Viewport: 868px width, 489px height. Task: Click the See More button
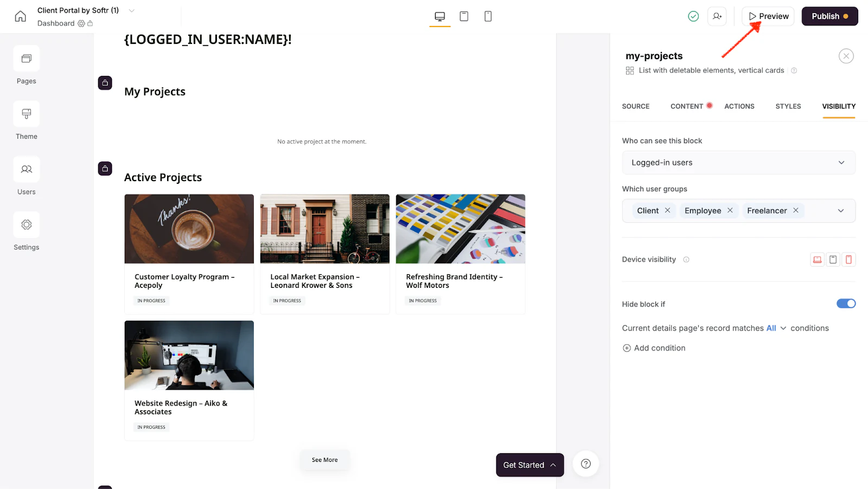click(324, 460)
